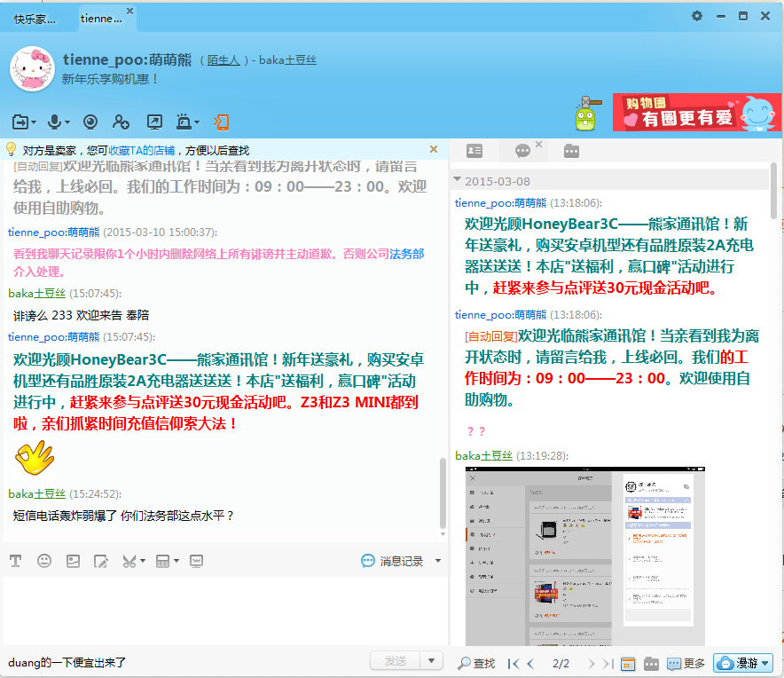784x678 pixels.
Task: Switch to the 快乐家 chat tab
Action: click(x=35, y=18)
